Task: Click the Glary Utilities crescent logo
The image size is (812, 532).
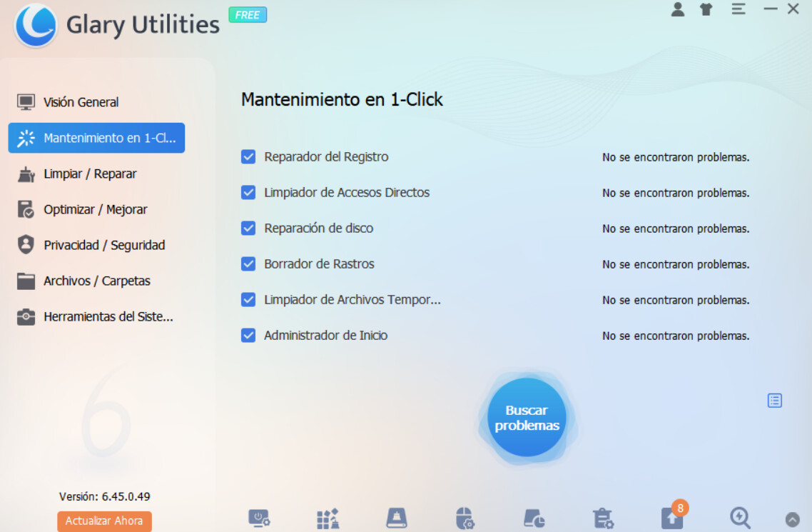Action: [36, 25]
